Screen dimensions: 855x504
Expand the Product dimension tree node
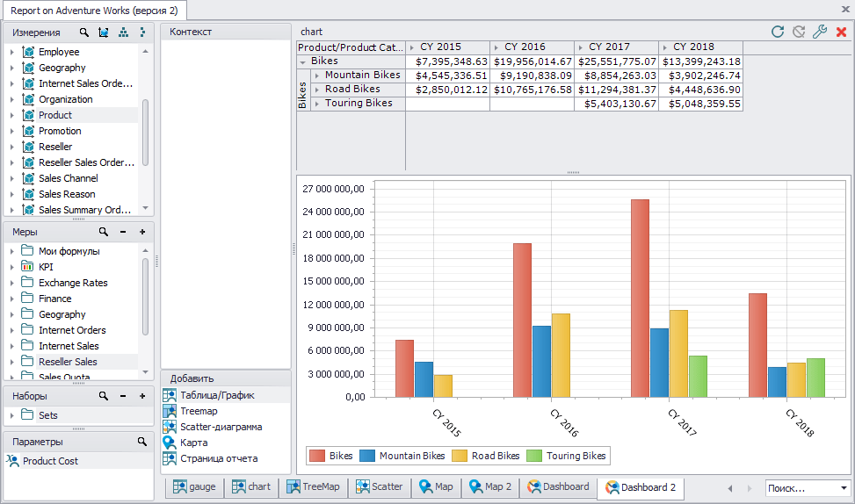click(12, 116)
